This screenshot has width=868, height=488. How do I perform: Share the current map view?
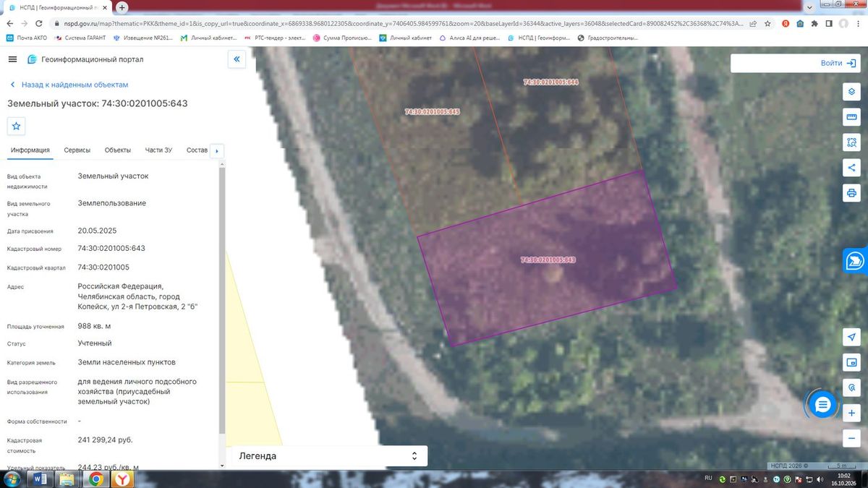tap(851, 168)
